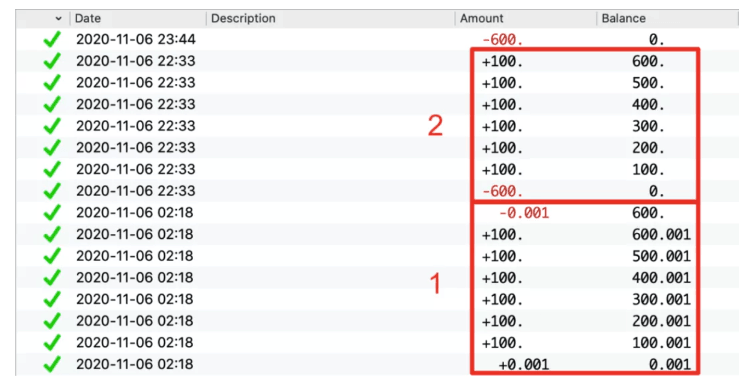The height and width of the screenshot is (391, 750).
Task: Select the checkmark of the row with balance 100.001
Action: [52, 342]
